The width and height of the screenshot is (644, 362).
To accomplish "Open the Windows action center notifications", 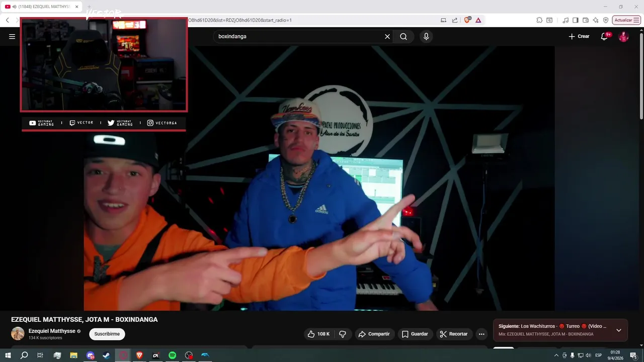I will (x=633, y=355).
